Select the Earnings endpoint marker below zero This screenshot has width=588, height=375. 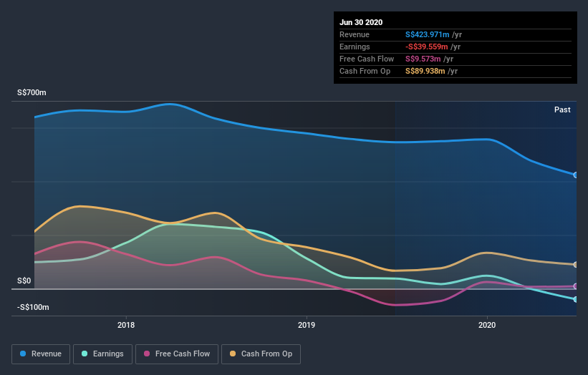[x=575, y=299]
